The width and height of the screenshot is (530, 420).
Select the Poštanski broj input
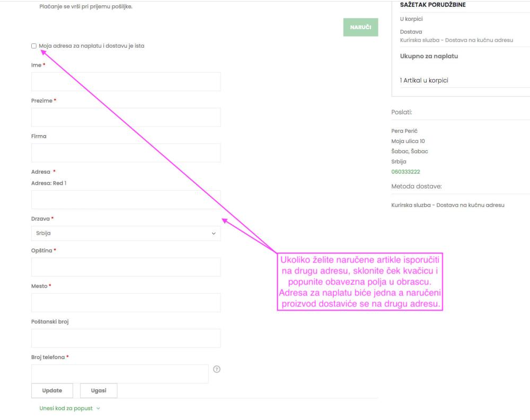click(126, 338)
